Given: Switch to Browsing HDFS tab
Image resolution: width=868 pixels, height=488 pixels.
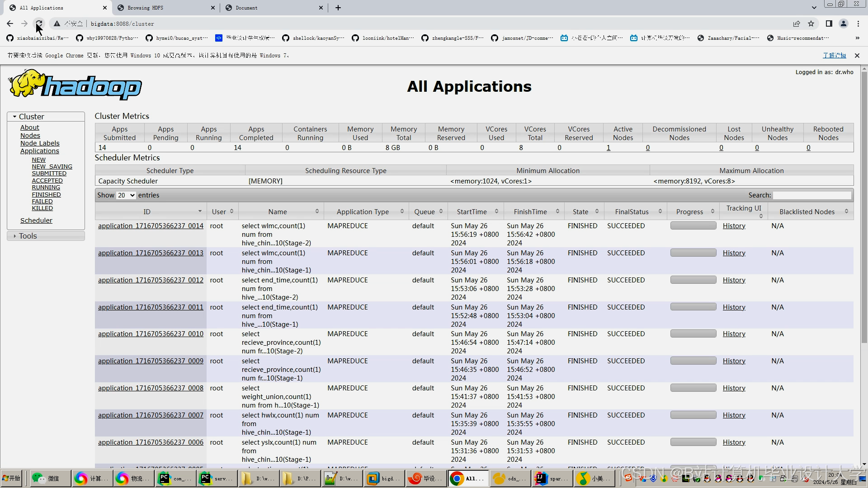Looking at the screenshot, I should tap(145, 8).
